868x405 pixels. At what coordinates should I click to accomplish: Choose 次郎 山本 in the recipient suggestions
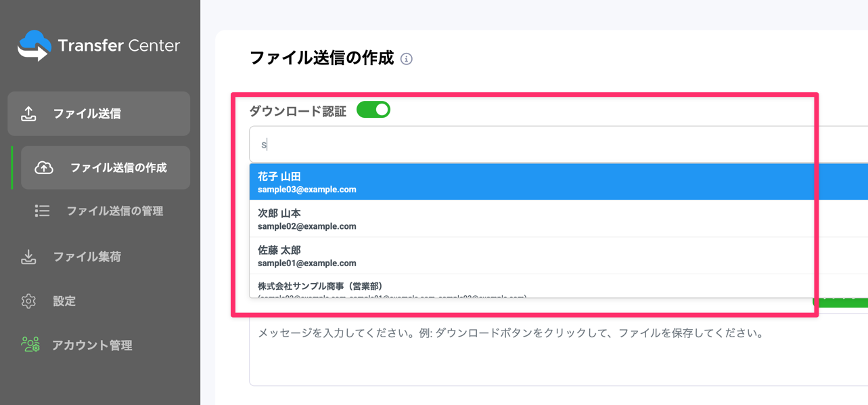click(x=474, y=218)
